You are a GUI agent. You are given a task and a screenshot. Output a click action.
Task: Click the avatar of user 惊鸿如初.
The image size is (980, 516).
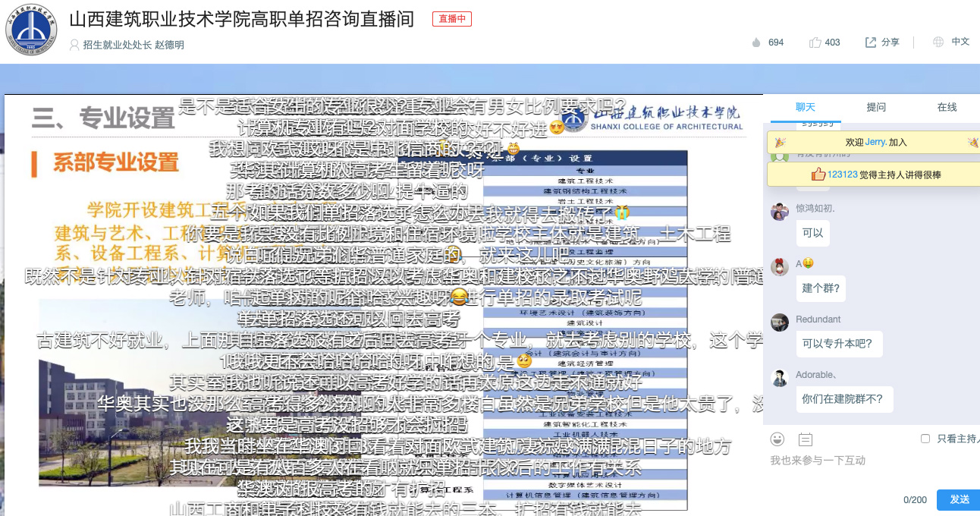[780, 212]
